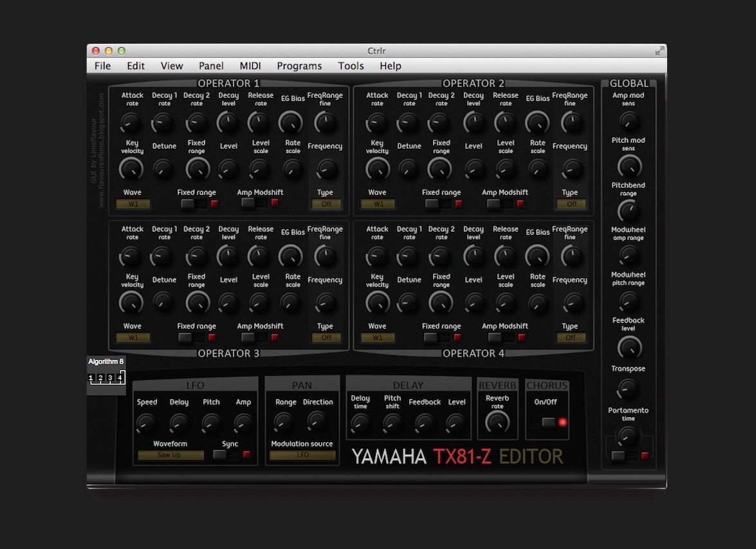Click the Reverb rate knob
This screenshot has height=549, width=756.
[x=497, y=422]
